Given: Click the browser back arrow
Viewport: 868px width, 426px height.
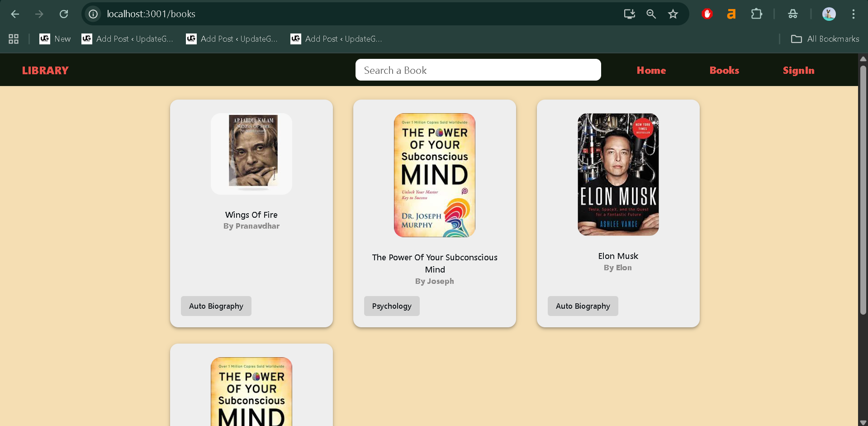Looking at the screenshot, I should point(15,14).
